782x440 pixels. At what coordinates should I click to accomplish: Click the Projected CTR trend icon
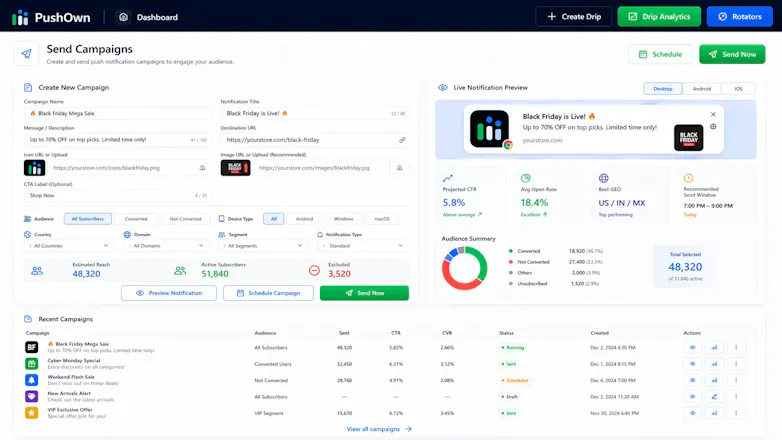click(448, 178)
